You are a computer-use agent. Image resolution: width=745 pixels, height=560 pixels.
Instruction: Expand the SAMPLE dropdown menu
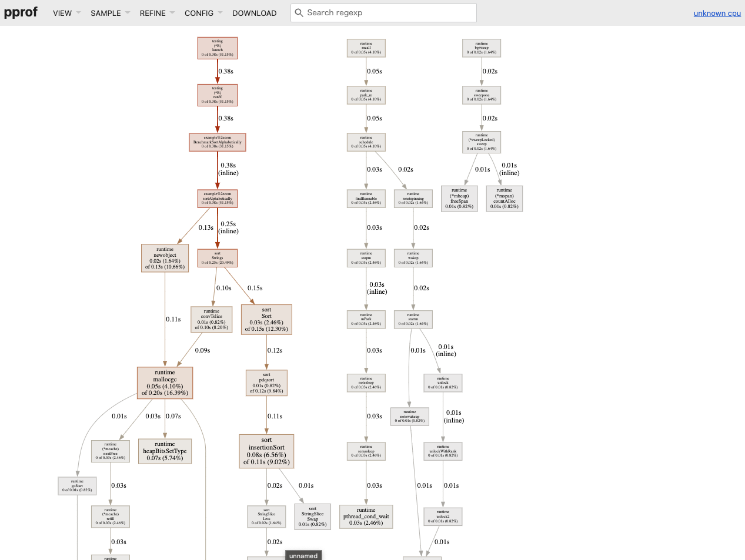[110, 13]
